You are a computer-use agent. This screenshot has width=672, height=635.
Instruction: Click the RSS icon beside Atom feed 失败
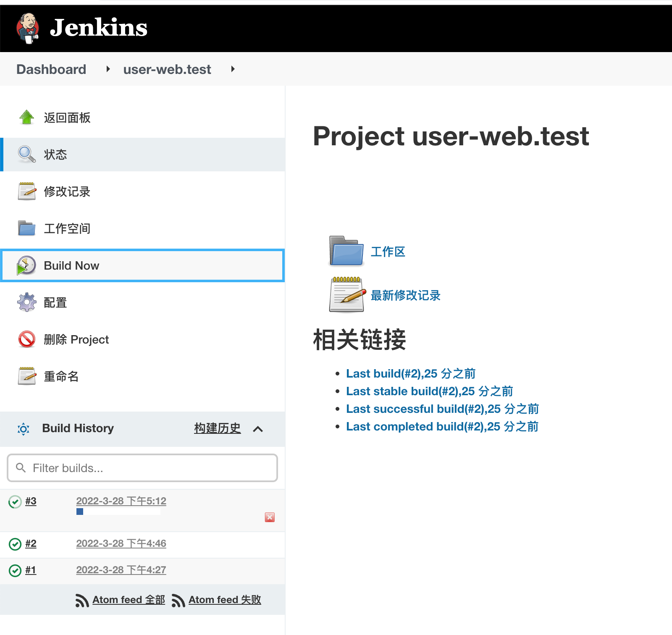pos(178,601)
